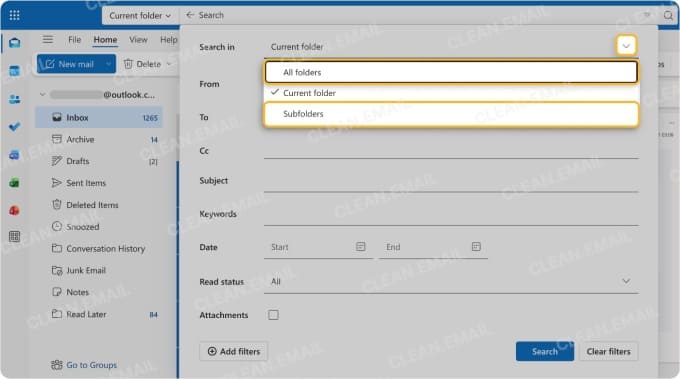Select the Inbox folder

click(x=99, y=118)
